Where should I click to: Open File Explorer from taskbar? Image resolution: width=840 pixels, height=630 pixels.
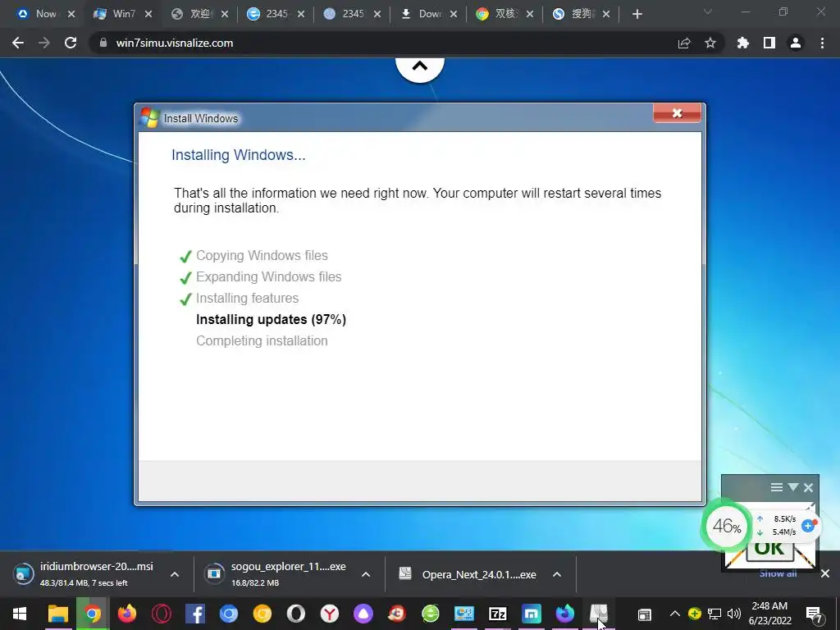58,614
